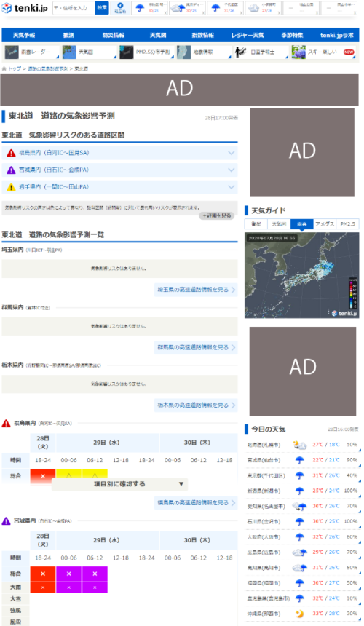Open the 北海道(札幌市) weather row

tap(302, 445)
